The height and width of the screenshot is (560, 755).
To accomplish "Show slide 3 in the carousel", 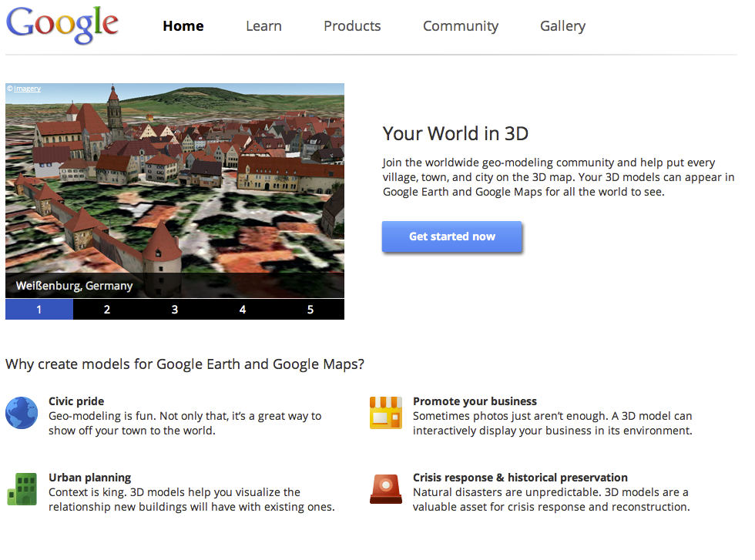I will (x=175, y=309).
